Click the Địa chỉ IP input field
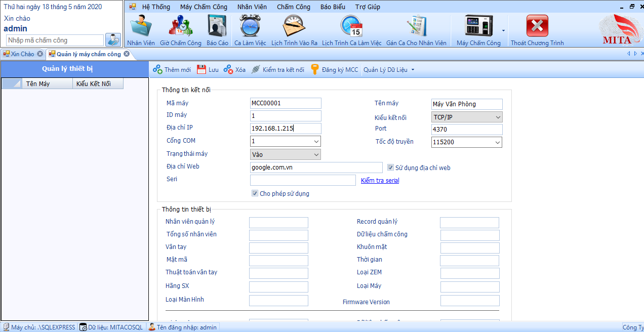Image resolution: width=644 pixels, height=332 pixels. 286,129
